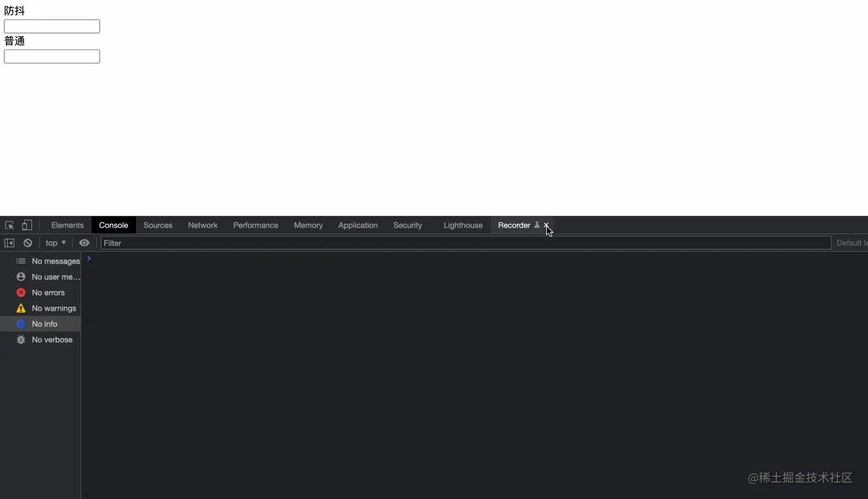
Task: Open the Application tab
Action: [x=358, y=225]
